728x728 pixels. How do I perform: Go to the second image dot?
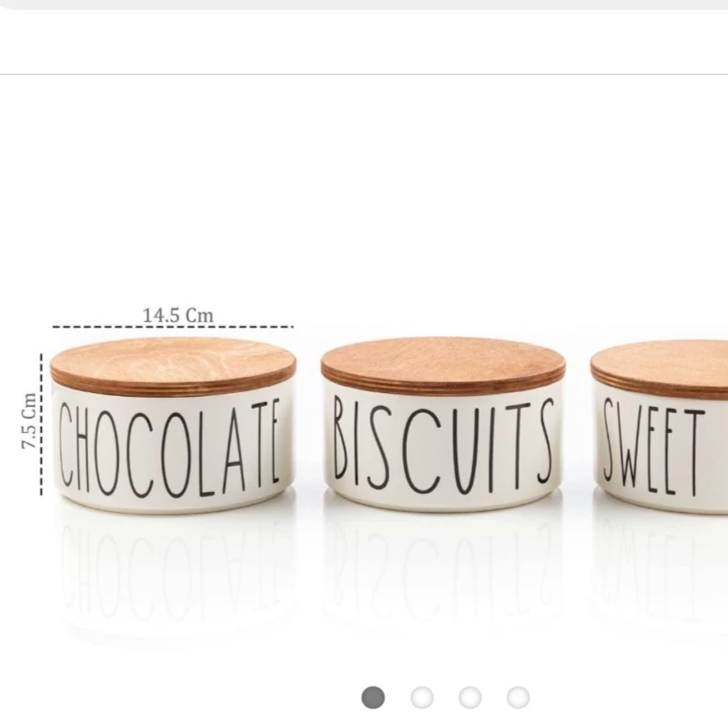tap(421, 697)
